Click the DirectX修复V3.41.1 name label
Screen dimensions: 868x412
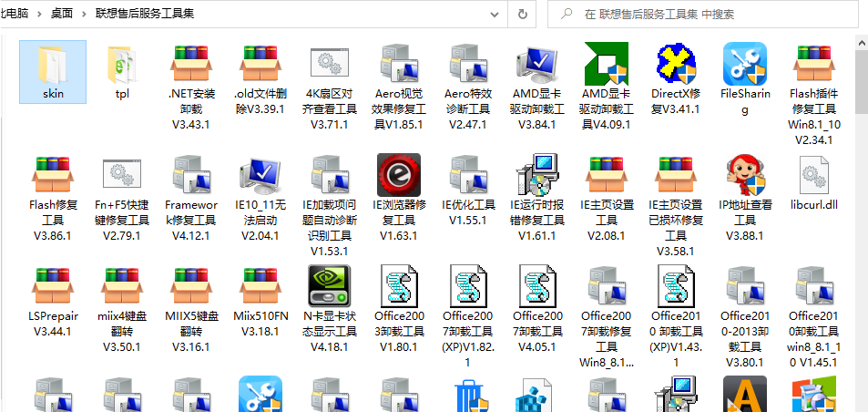pyautogui.click(x=676, y=102)
